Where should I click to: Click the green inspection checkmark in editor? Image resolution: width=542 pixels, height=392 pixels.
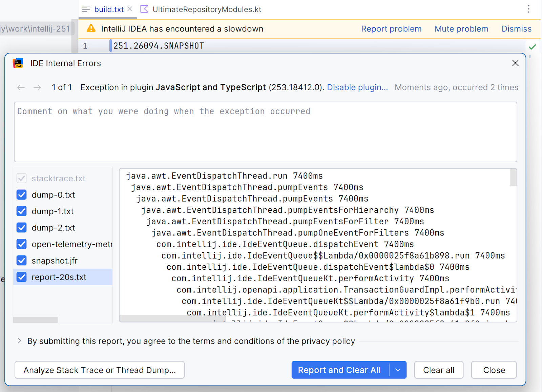(532, 47)
